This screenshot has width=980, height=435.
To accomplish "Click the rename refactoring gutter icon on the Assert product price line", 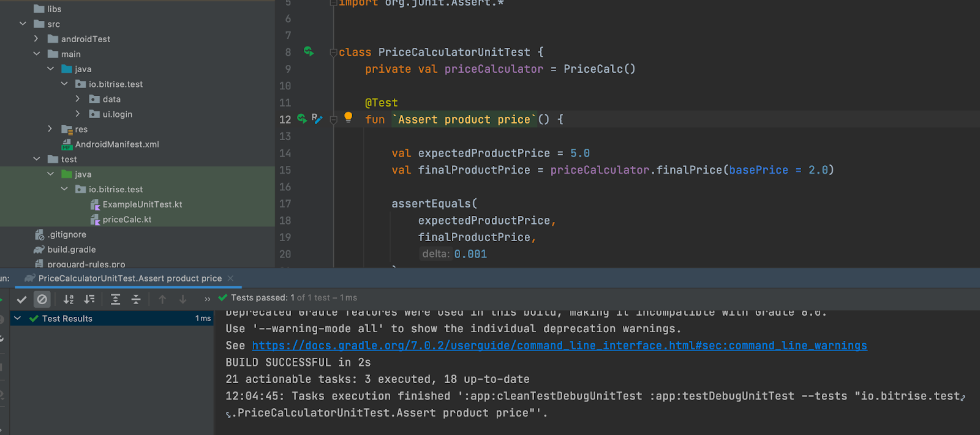I will pyautogui.click(x=317, y=119).
